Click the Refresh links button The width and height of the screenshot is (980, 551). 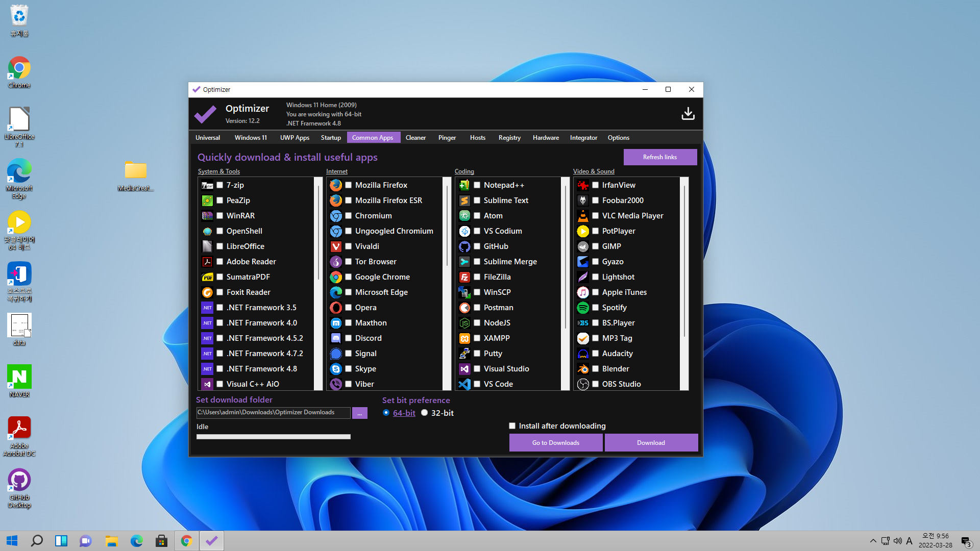[x=660, y=157]
